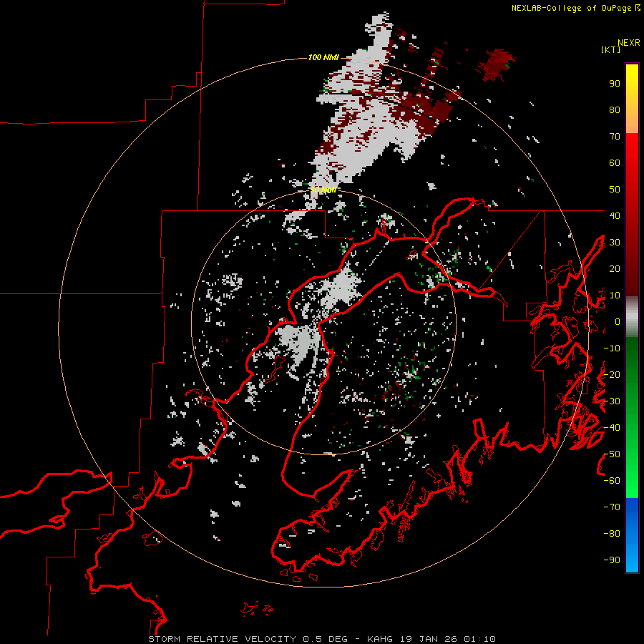Click the STORM RELATIVE VELOCITY caption text
644x644 pixels.
[x=222, y=639]
